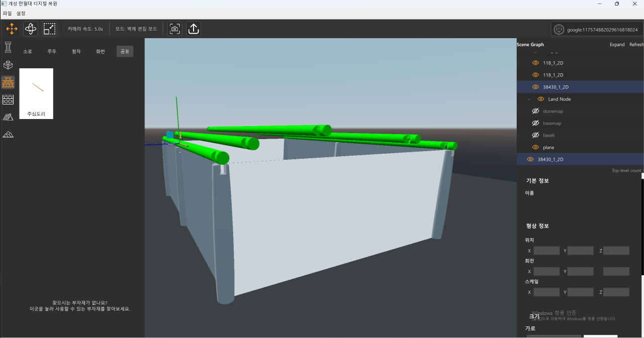Open the roof tile parts category
644x338 pixels.
point(8,117)
